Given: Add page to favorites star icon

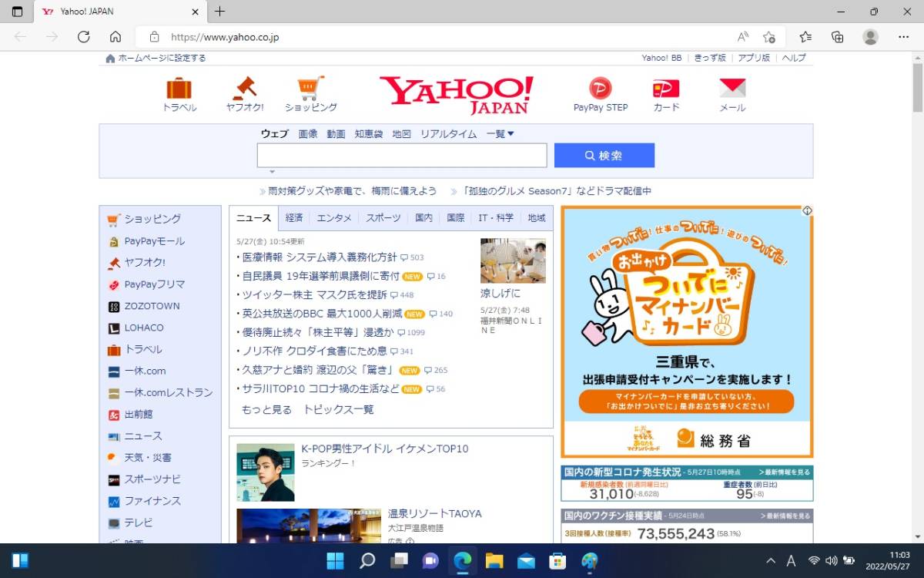Looking at the screenshot, I should coord(768,36).
